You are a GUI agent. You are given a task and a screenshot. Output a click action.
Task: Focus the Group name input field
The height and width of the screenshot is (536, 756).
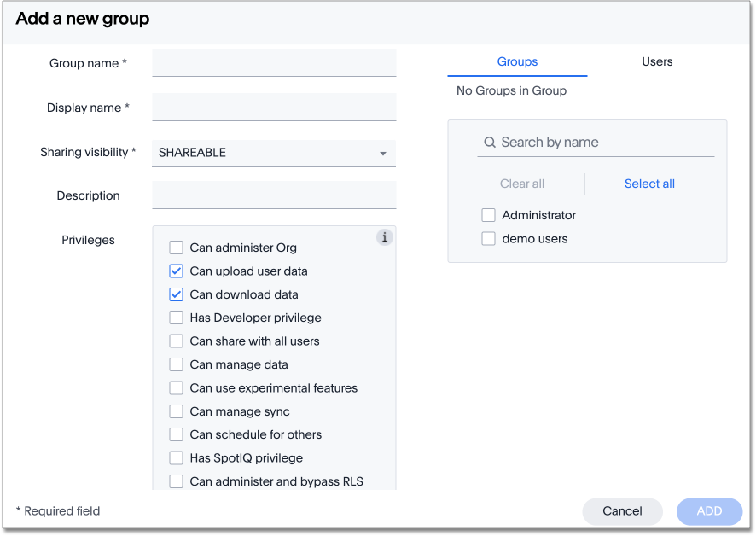point(274,63)
